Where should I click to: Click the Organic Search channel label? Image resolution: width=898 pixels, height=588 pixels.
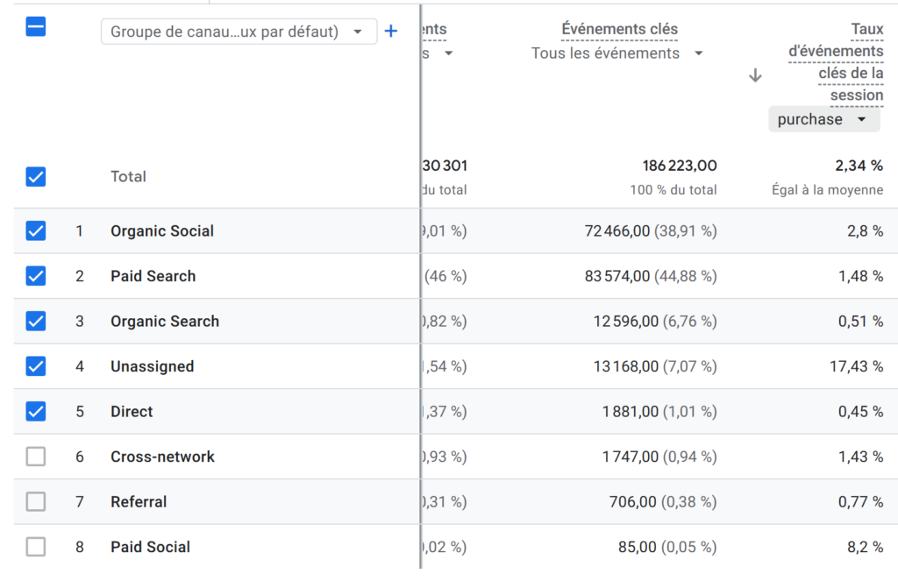click(x=164, y=321)
